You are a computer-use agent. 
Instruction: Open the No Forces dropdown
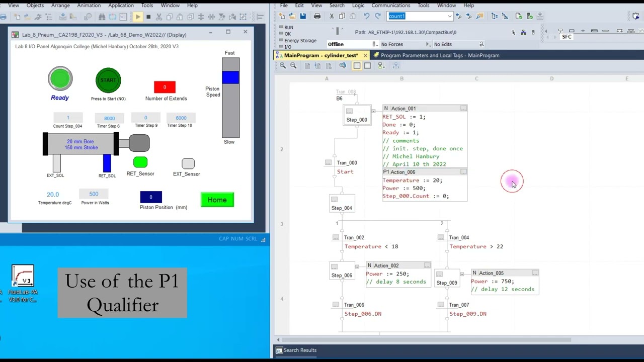[428, 44]
